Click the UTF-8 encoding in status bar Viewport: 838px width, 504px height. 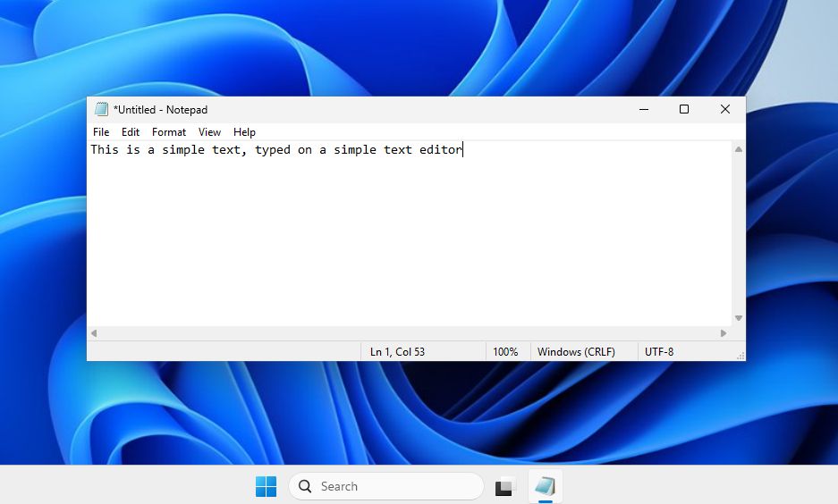[x=659, y=352]
